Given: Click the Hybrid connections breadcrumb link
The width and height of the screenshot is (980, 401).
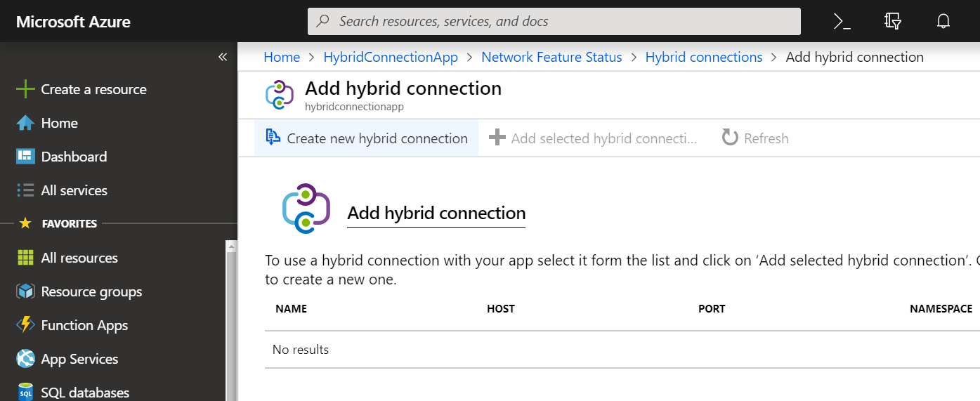Looking at the screenshot, I should pos(704,58).
